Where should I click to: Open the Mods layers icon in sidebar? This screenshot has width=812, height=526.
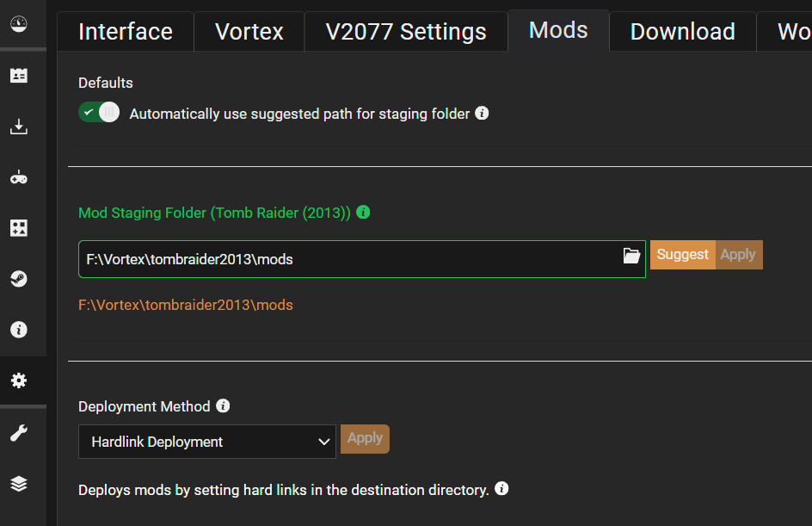tap(19, 484)
